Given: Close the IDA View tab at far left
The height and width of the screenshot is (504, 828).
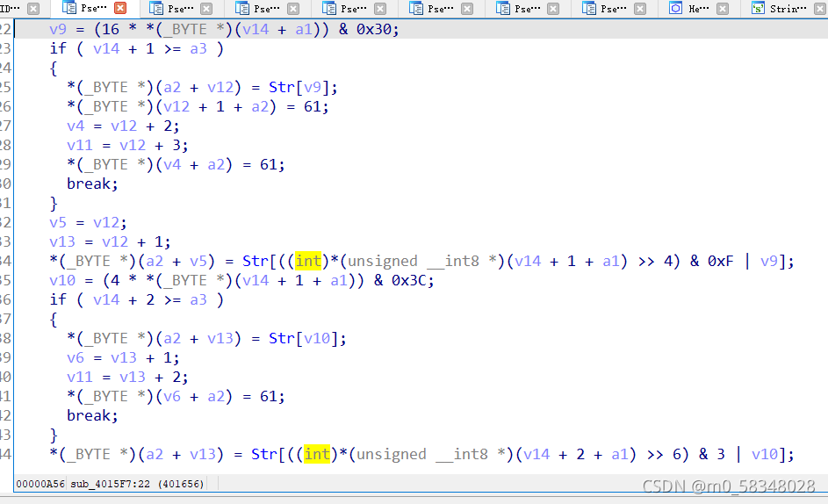Looking at the screenshot, I should click(32, 9).
